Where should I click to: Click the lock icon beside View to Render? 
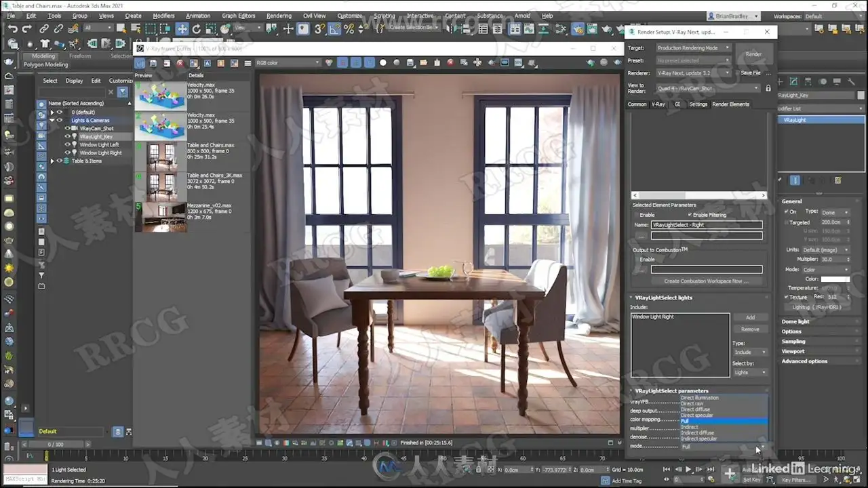coord(768,88)
